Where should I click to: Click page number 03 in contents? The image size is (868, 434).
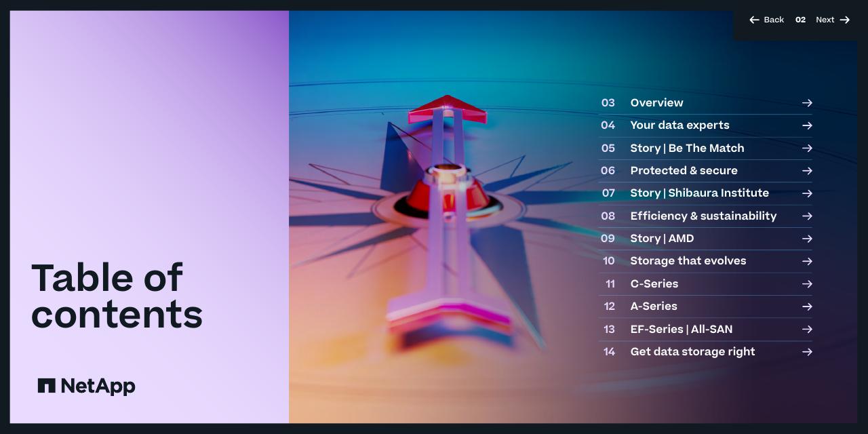click(608, 103)
